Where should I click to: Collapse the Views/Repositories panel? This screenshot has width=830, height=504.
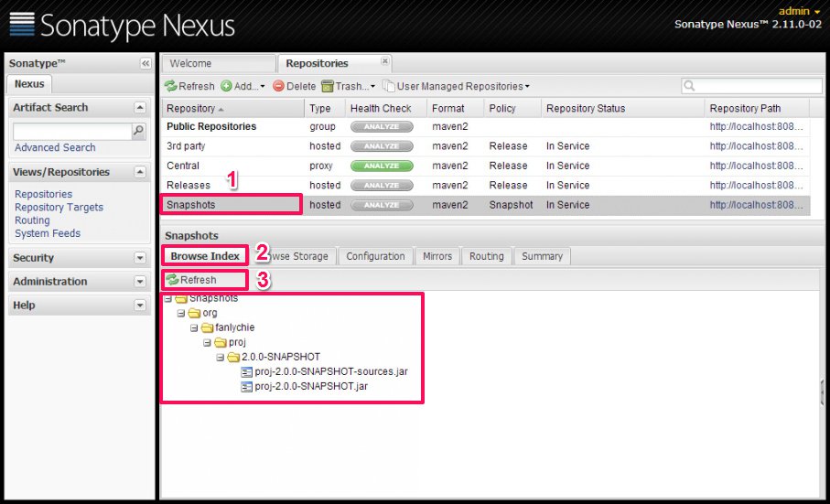click(140, 172)
